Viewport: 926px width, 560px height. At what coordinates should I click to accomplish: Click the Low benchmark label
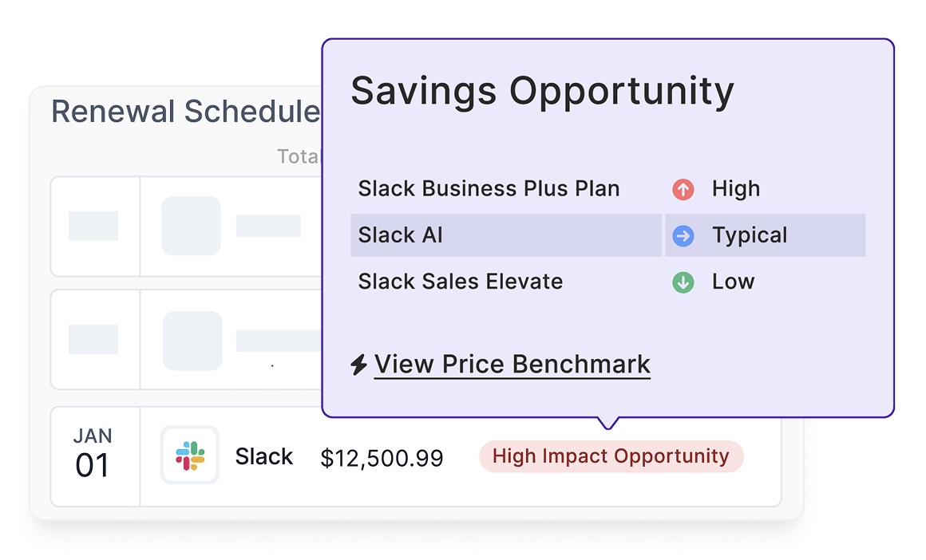click(733, 282)
